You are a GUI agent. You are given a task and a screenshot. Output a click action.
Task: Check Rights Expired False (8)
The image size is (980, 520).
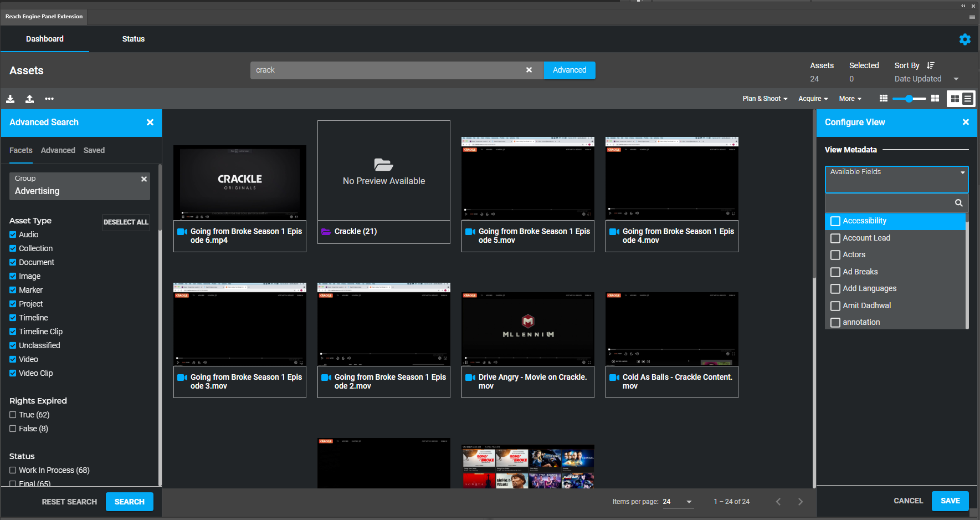click(13, 429)
